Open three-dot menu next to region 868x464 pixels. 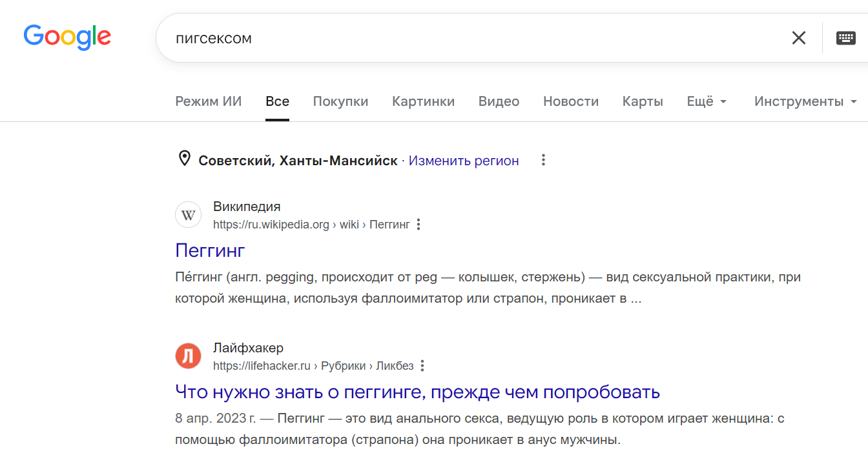(543, 160)
